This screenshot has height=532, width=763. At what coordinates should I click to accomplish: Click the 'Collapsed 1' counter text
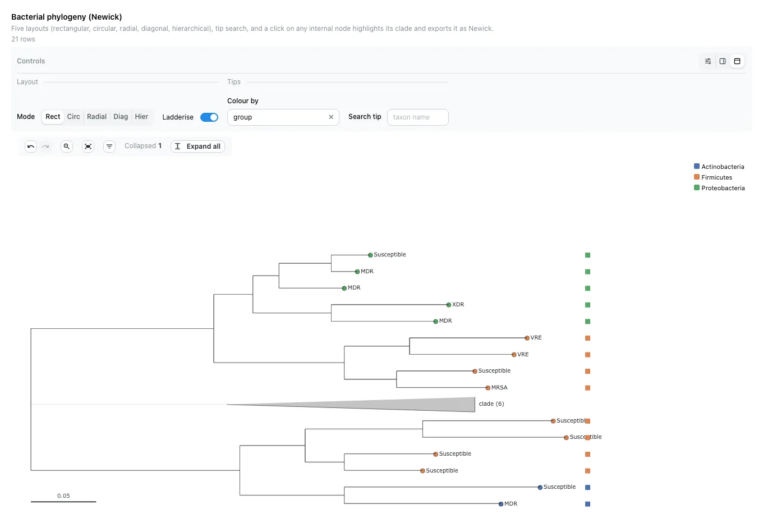coord(143,146)
